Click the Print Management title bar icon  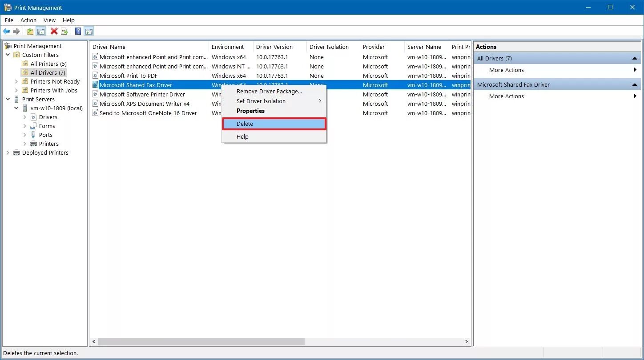click(x=7, y=8)
